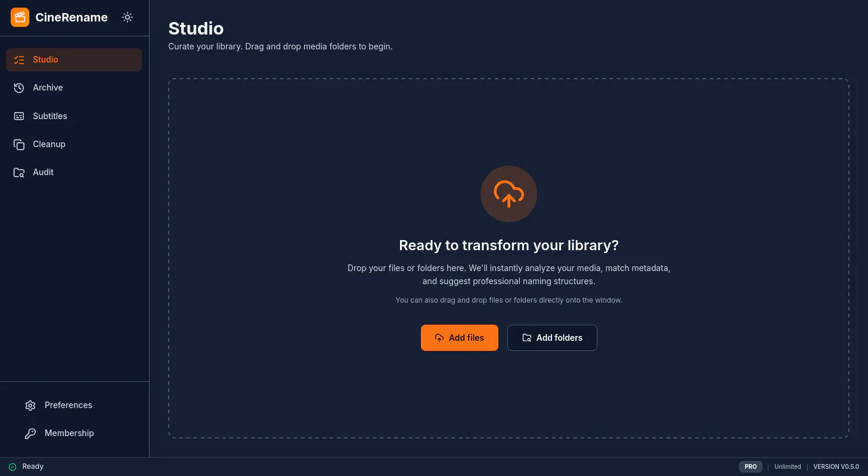
Task: Click the Ready status text
Action: point(33,466)
